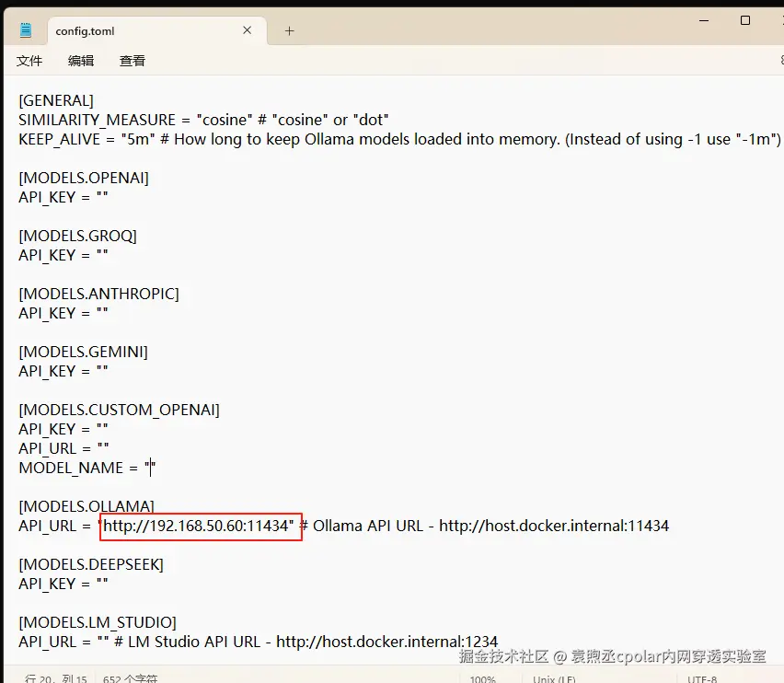This screenshot has width=784, height=683.
Task: Open the 编辑 menu
Action: click(81, 61)
